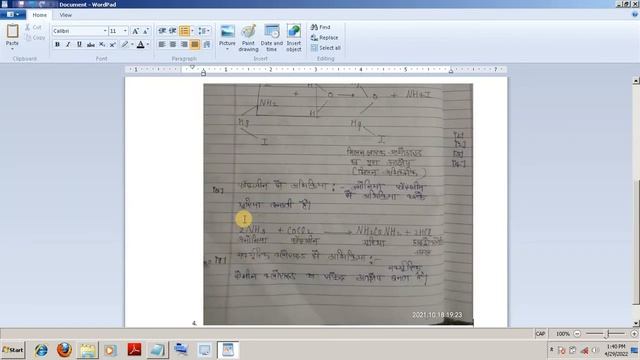Click the Insert object button
The height and width of the screenshot is (360, 640).
(294, 38)
